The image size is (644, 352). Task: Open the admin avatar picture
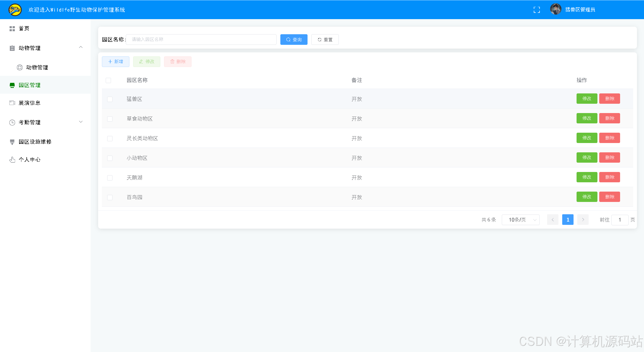tap(556, 9)
